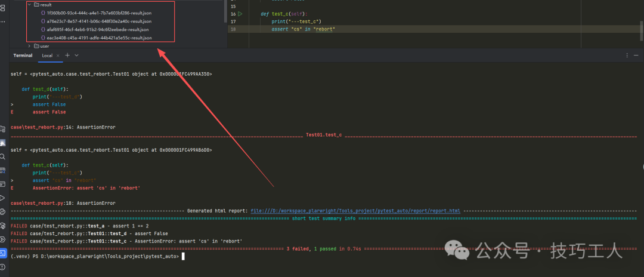The height and width of the screenshot is (277, 644).
Task: Click 'E assert False' error line in terminal
Action: [38, 112]
